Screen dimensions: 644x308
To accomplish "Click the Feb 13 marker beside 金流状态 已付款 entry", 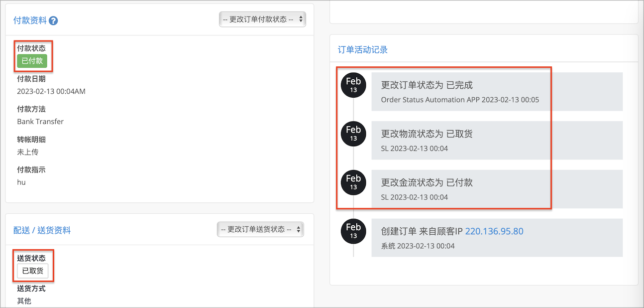I will pos(353,182).
